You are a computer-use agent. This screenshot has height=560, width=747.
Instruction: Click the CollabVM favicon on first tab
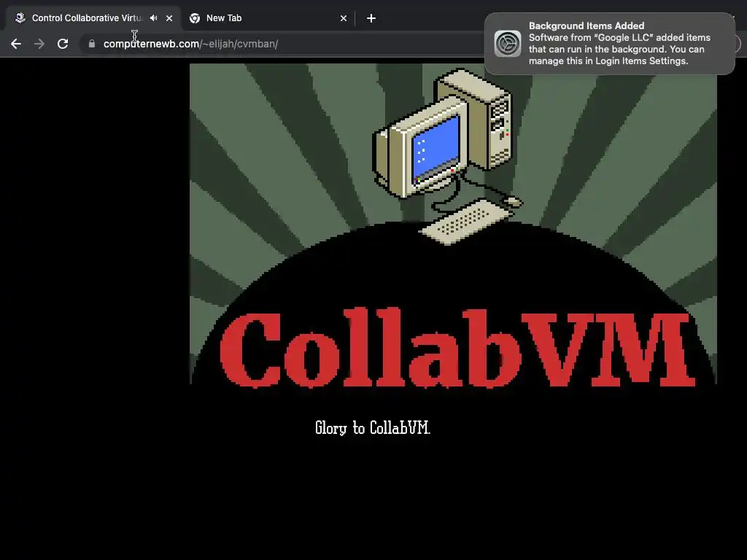[20, 18]
